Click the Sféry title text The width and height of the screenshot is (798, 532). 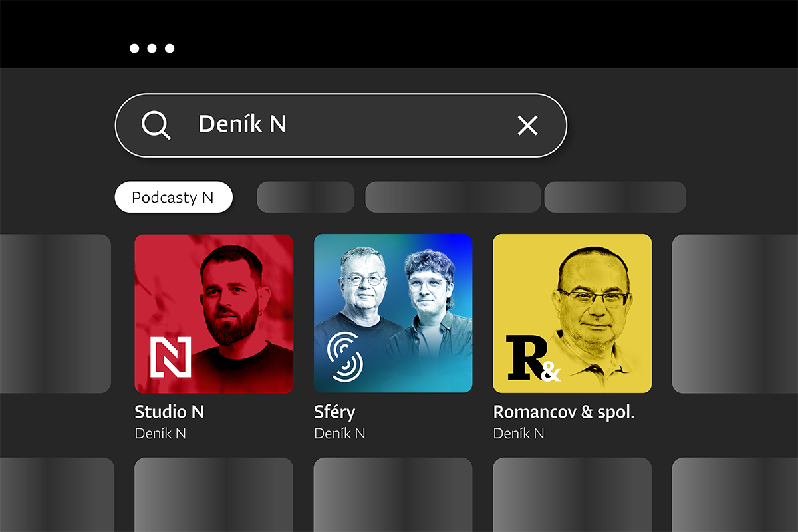(x=334, y=412)
